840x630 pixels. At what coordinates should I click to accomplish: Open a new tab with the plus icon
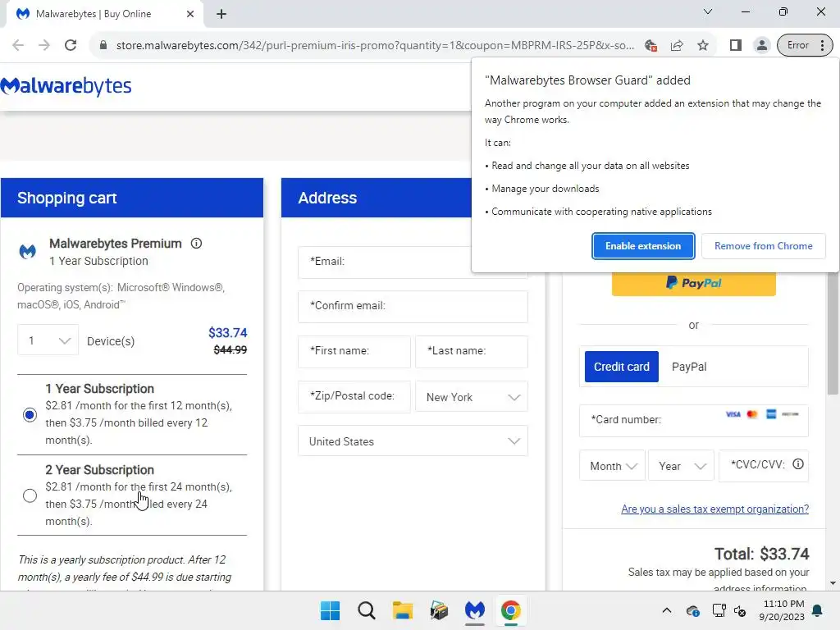[x=221, y=14]
